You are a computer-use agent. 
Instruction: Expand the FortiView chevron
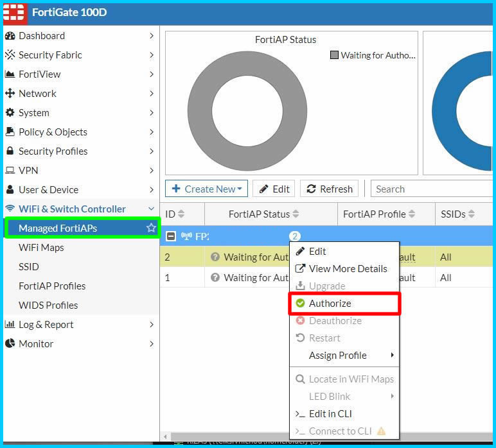tap(152, 74)
